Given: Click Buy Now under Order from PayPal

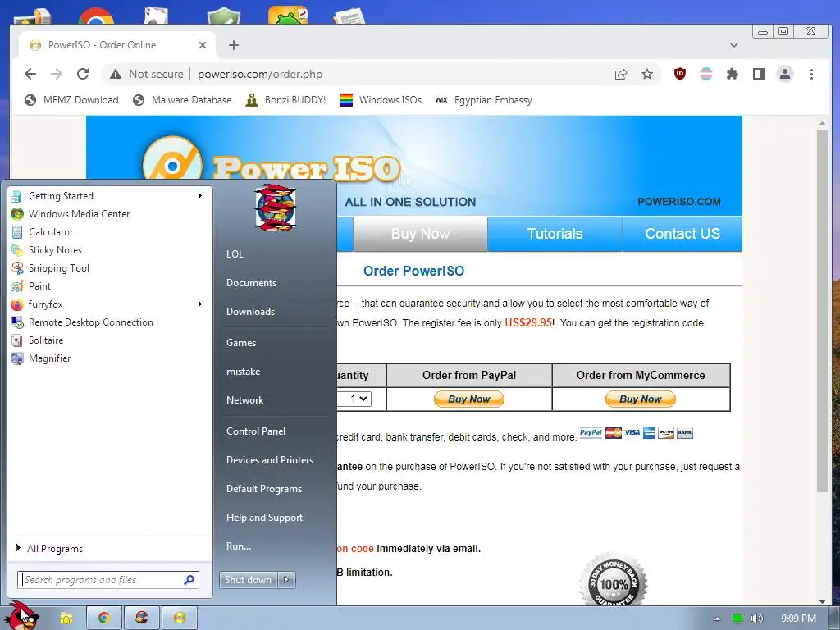Looking at the screenshot, I should click(x=468, y=399).
